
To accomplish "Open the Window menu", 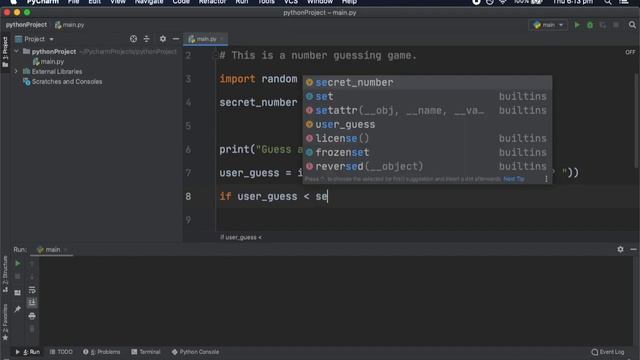I will (x=320, y=2).
